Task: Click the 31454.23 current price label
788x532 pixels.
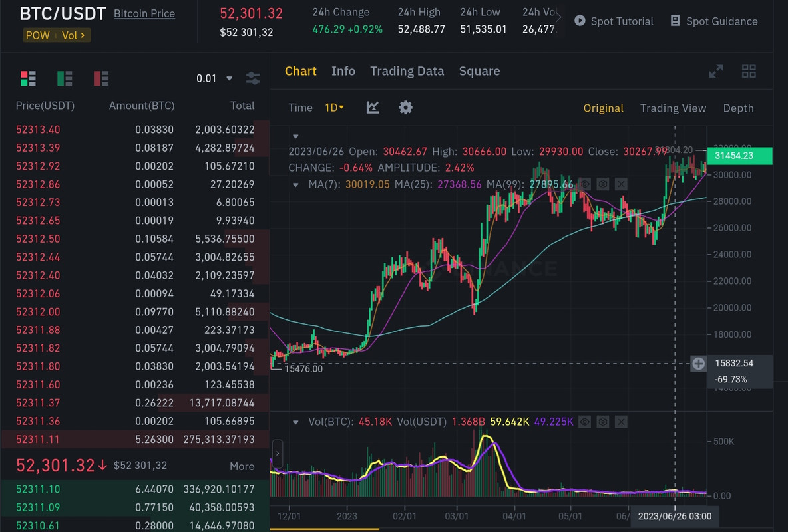Action: point(739,156)
